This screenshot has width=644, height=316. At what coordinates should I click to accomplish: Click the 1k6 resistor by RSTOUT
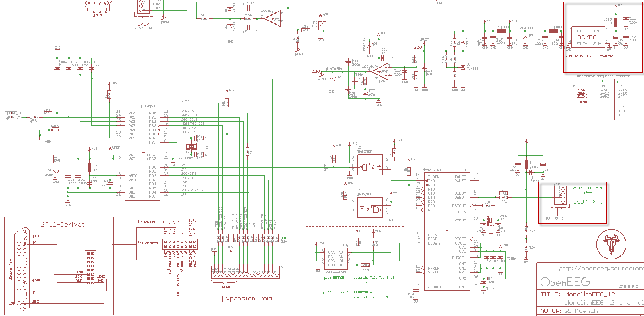(487, 205)
